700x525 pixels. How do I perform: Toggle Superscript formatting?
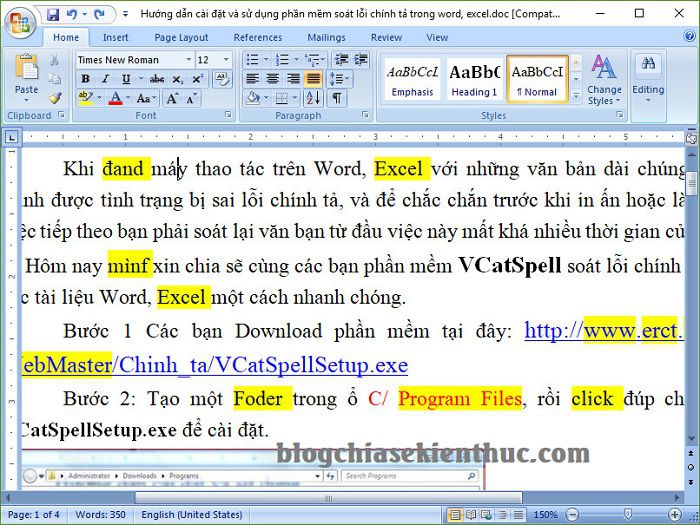197,79
